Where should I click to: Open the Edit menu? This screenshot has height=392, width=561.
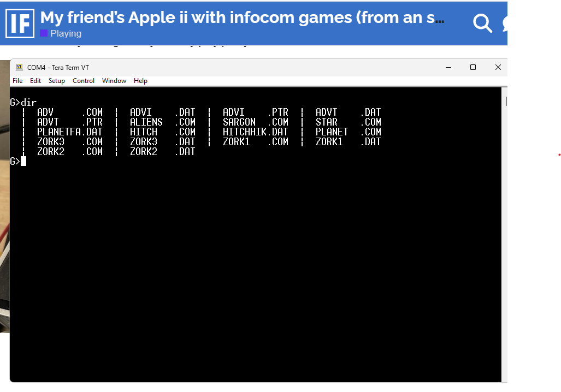36,81
